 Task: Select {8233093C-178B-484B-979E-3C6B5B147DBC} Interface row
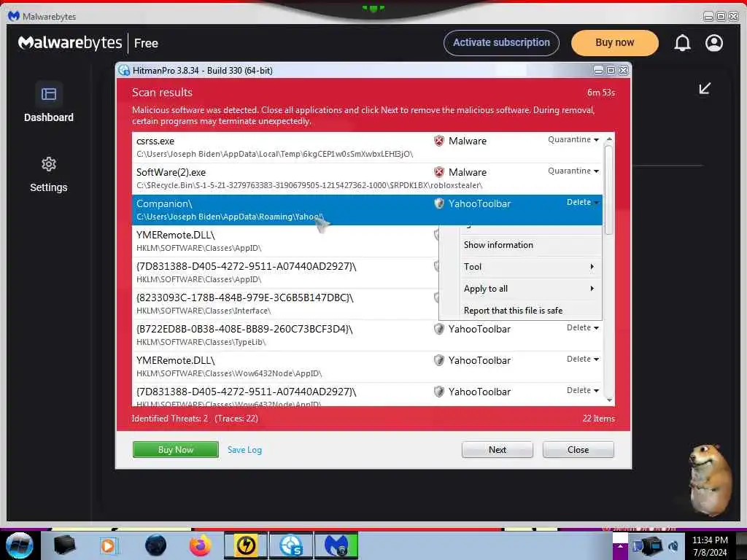pos(285,304)
